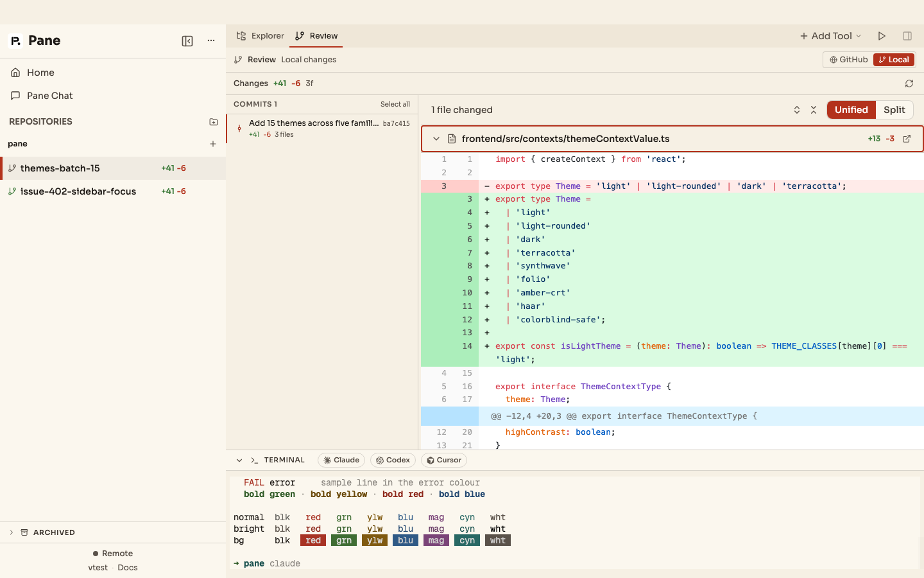
Task: Click the vtest link
Action: (x=98, y=568)
